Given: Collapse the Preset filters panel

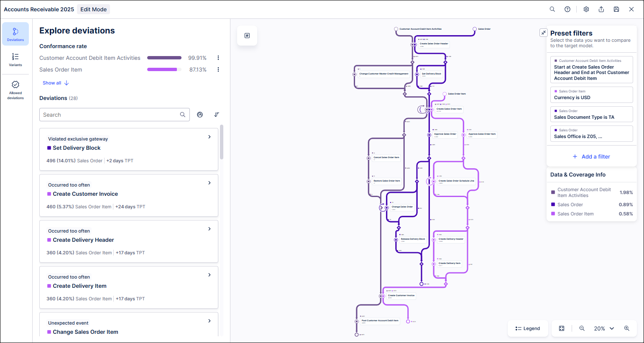Looking at the screenshot, I should (x=543, y=33).
